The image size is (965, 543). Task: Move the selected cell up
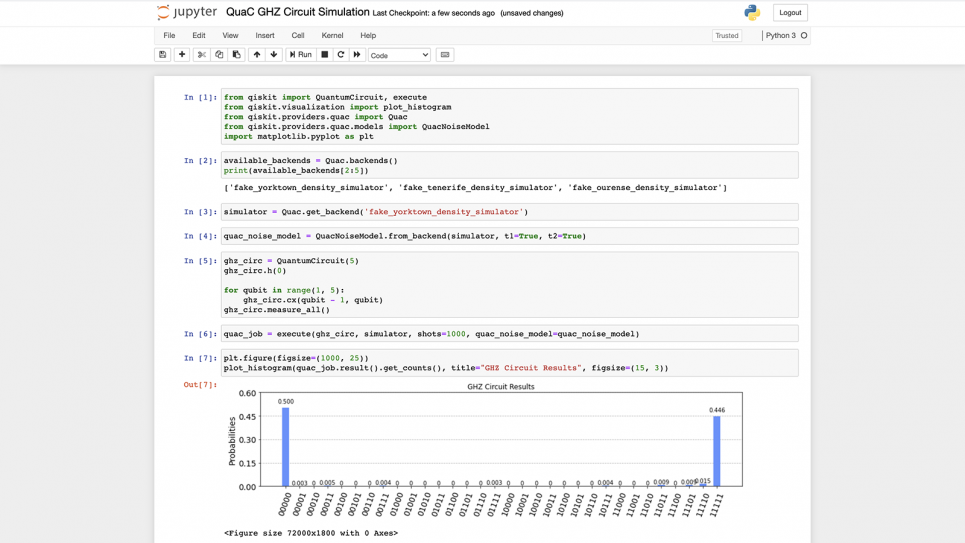[x=257, y=55]
